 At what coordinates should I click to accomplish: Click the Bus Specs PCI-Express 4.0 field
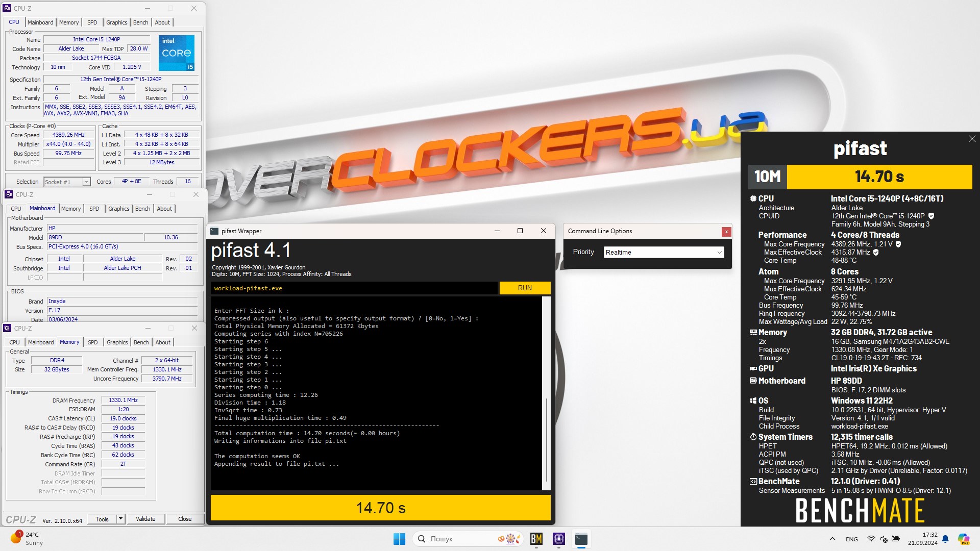pos(122,247)
